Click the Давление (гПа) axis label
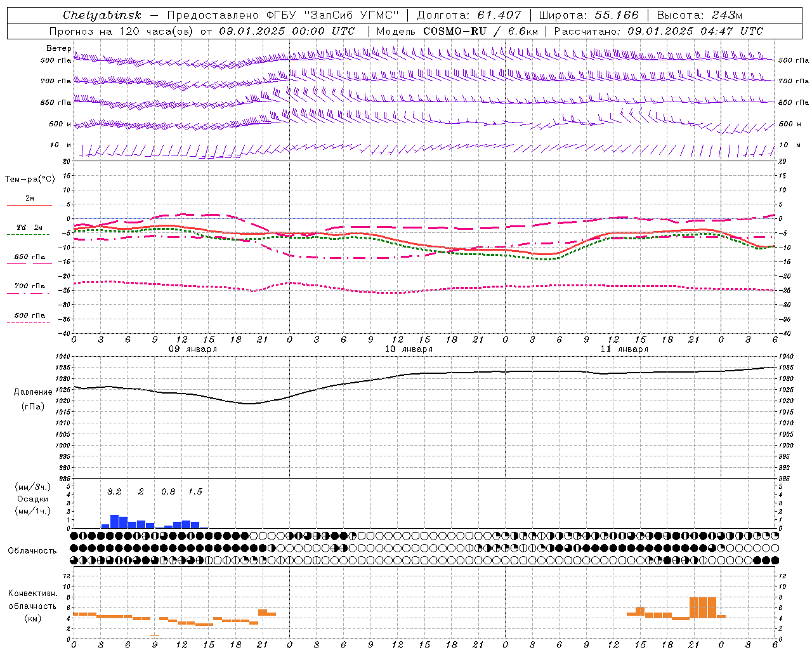 pos(33,399)
